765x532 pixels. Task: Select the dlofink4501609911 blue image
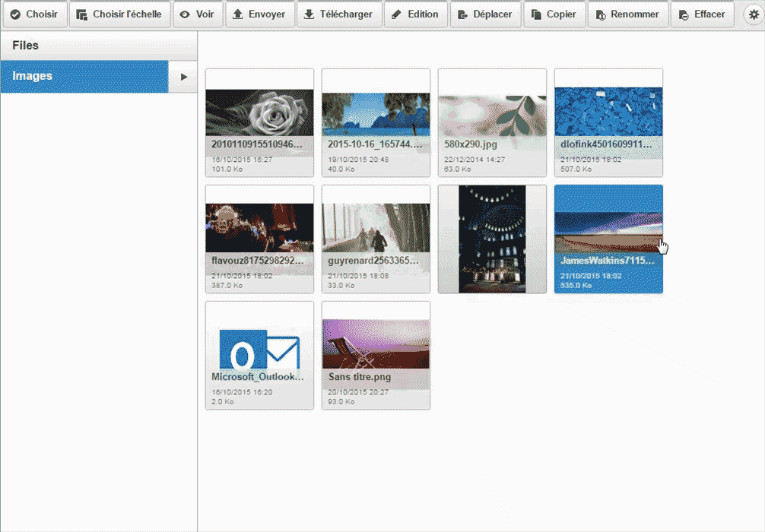[608, 122]
